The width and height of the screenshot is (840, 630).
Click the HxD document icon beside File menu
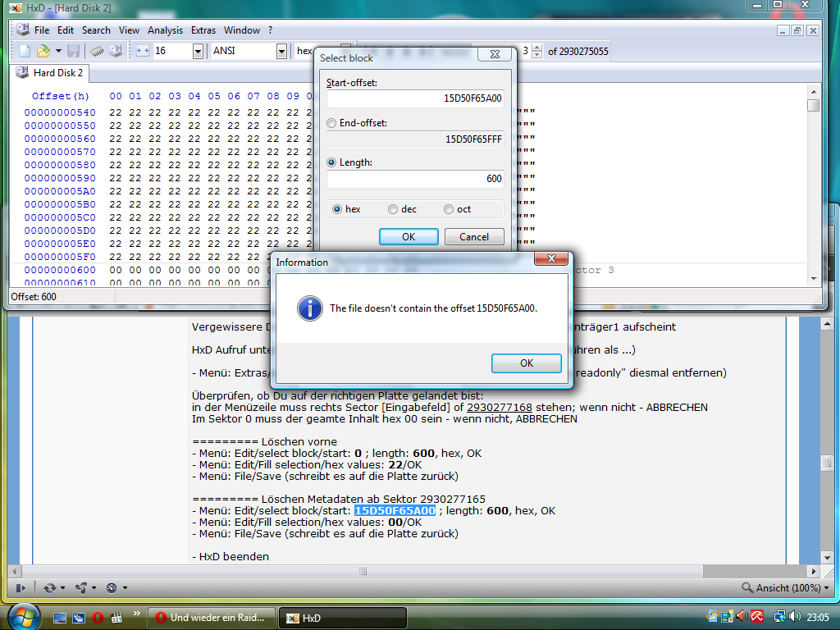(x=22, y=30)
